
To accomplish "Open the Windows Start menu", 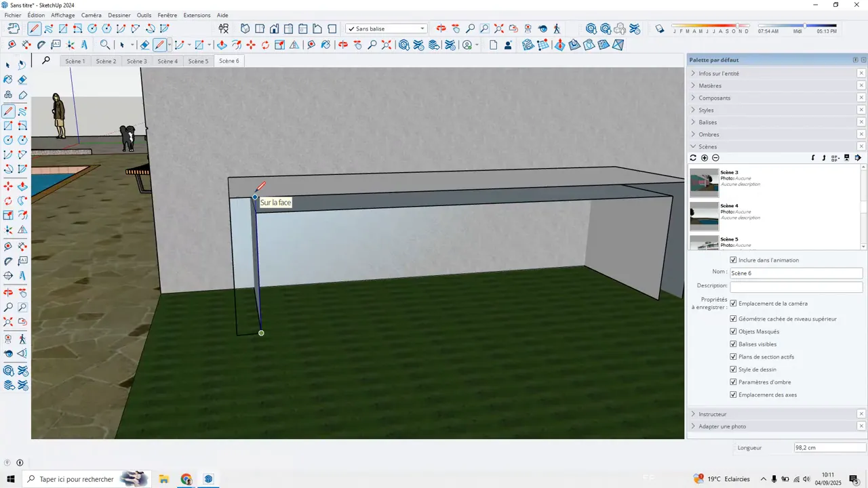I will [11, 479].
